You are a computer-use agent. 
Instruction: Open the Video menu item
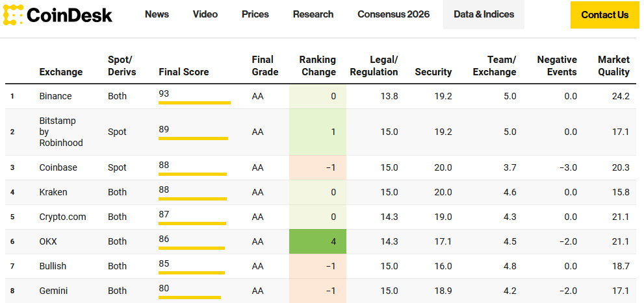pyautogui.click(x=205, y=14)
